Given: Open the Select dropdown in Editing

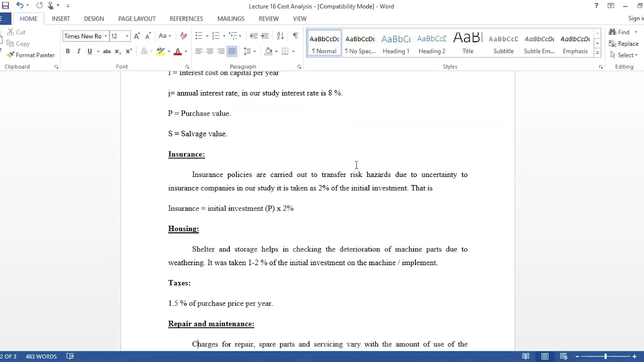Looking at the screenshot, I should 624,55.
